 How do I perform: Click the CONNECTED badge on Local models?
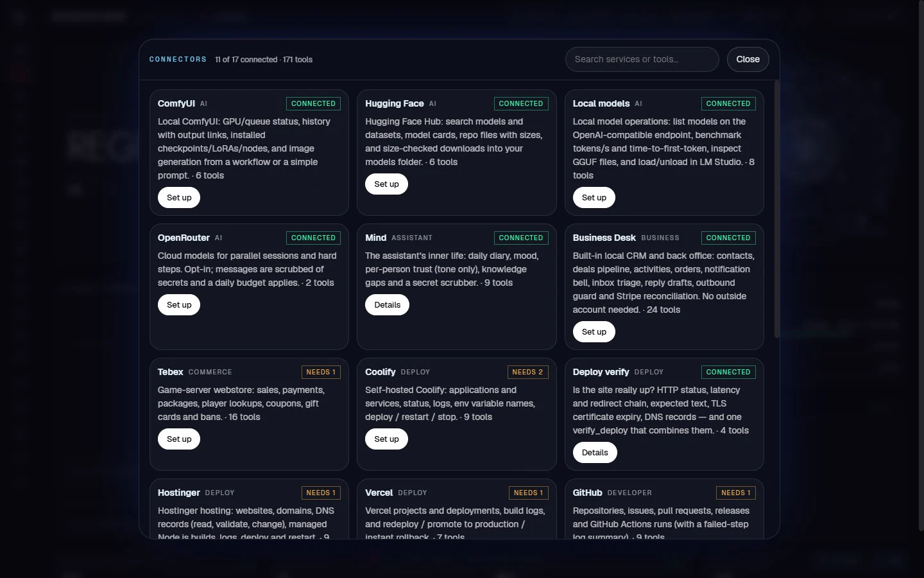click(728, 103)
